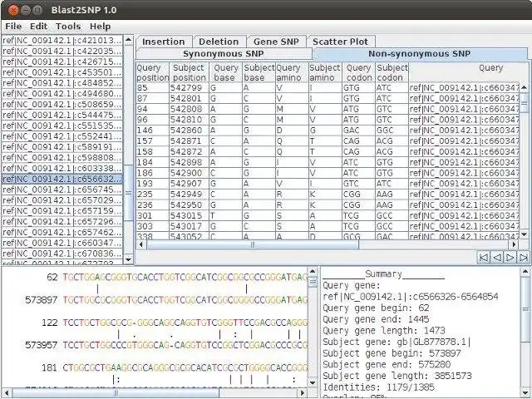Click query position cell 301
532x399 pixels.
(152, 216)
